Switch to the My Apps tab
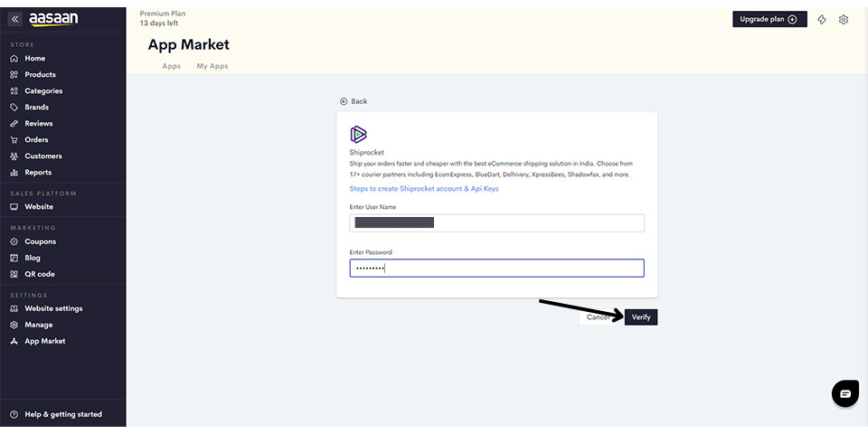Image resolution: width=868 pixels, height=434 pixels. tap(212, 66)
